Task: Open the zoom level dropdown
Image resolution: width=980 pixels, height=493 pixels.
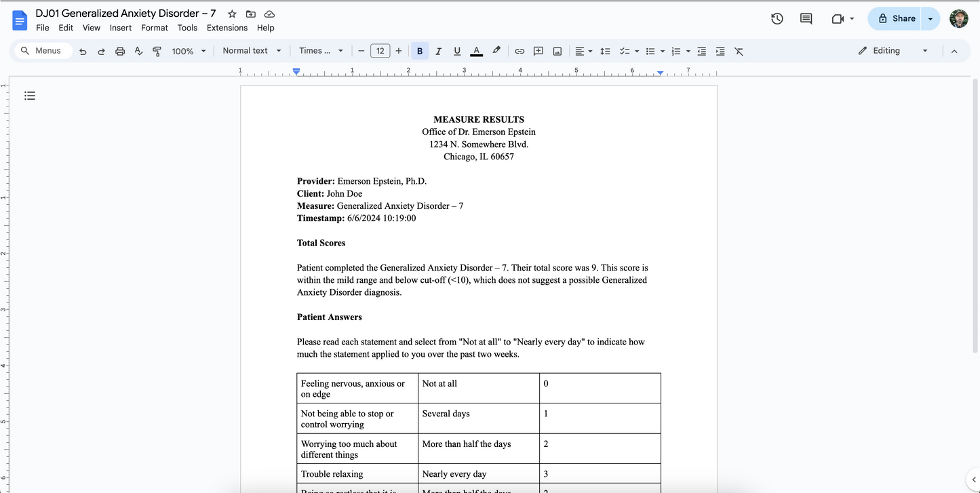Action: click(x=189, y=51)
